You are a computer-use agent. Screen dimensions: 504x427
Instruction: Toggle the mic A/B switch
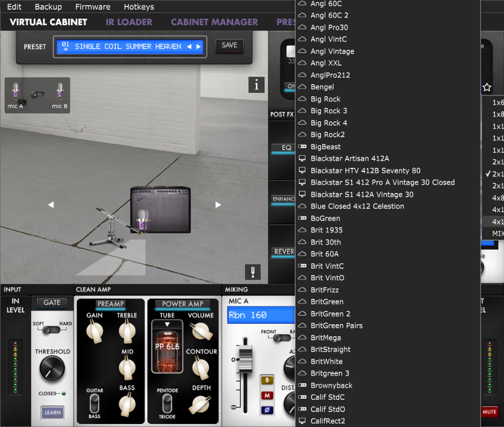coord(38,94)
